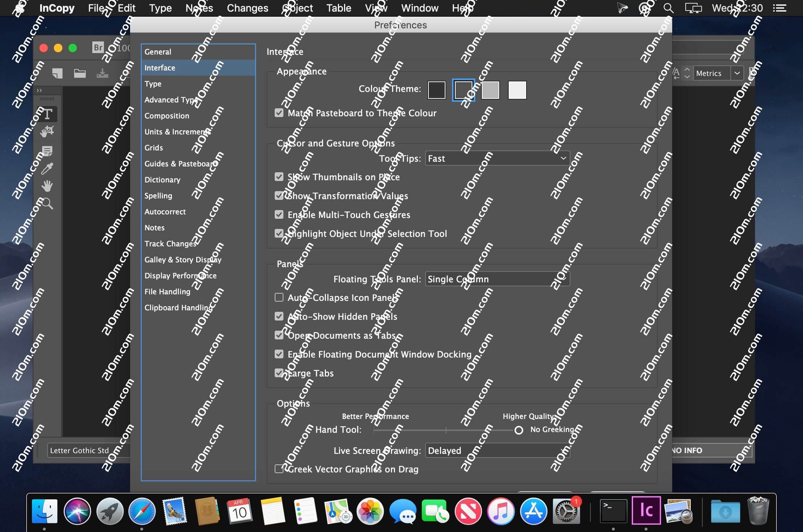The width and height of the screenshot is (803, 532).
Task: Select Units & Increments category
Action: [x=198, y=132]
